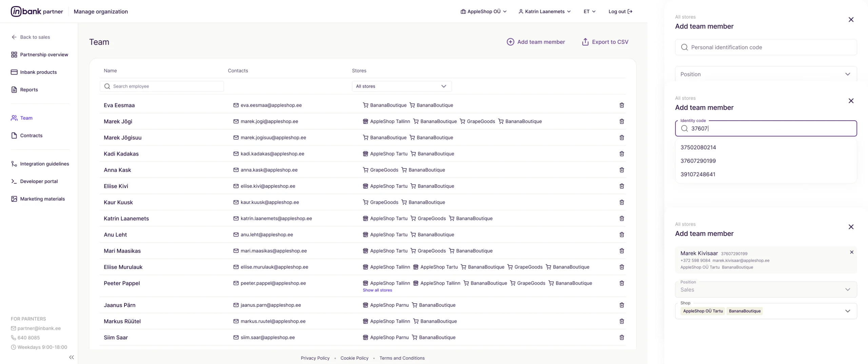Click trash icon for Markus Rüütel
The image size is (868, 364).
coord(622,321)
